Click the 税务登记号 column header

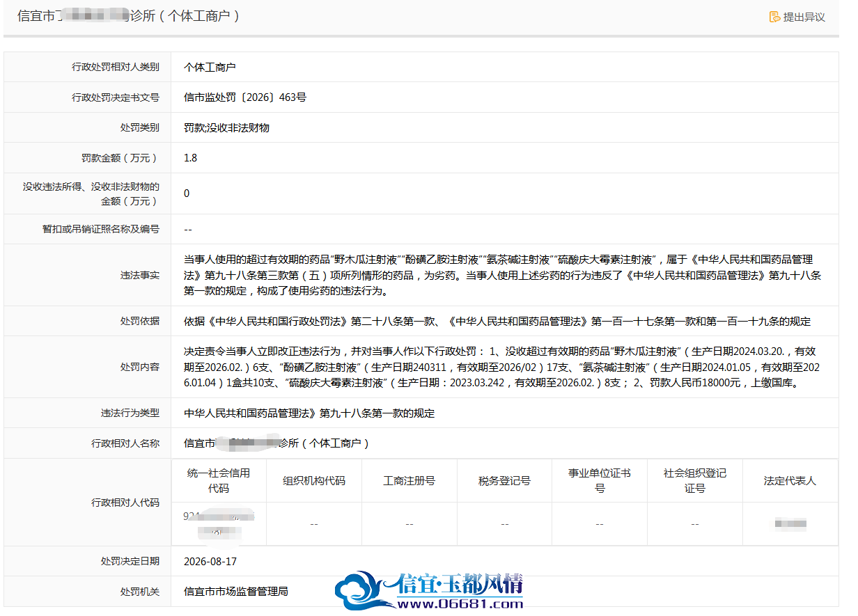pyautogui.click(x=504, y=480)
